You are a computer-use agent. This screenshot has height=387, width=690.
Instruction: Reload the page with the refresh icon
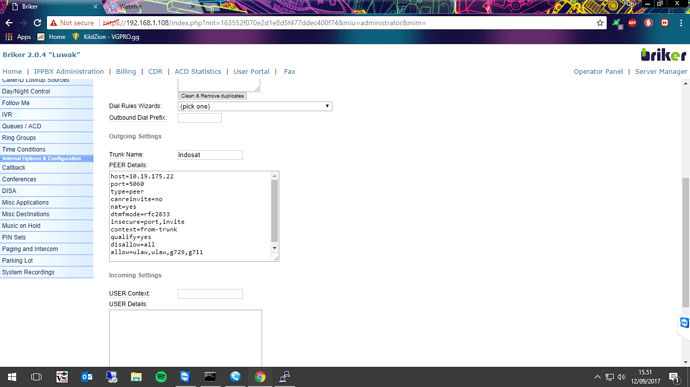(x=37, y=23)
